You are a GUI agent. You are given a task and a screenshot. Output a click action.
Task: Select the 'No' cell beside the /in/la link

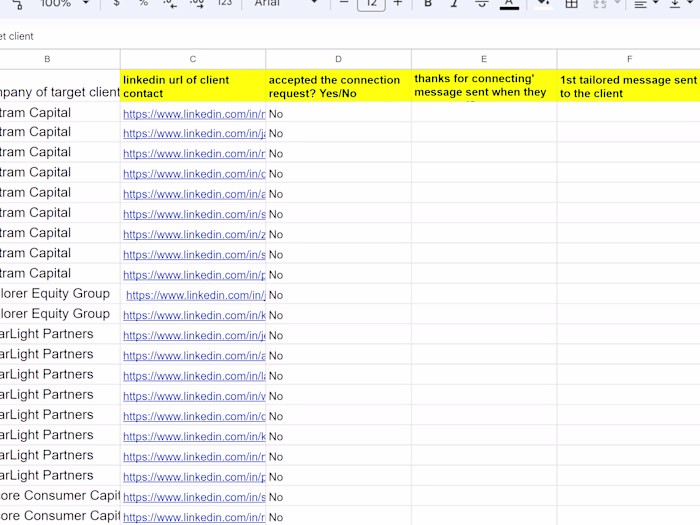(x=338, y=376)
